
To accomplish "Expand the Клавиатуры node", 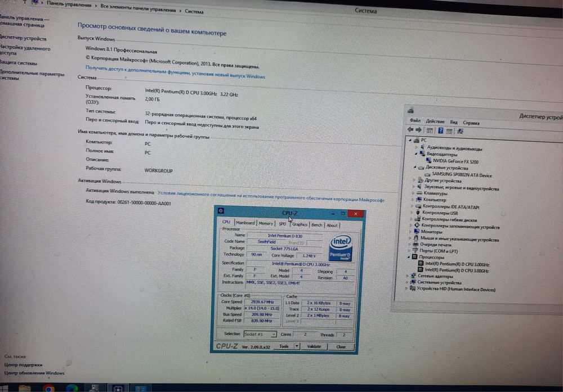I will (413, 193).
